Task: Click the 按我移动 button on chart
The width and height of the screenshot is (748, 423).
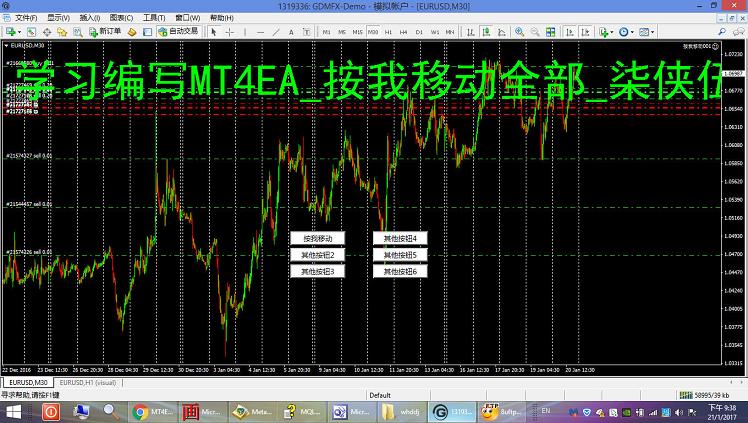Action: point(318,238)
